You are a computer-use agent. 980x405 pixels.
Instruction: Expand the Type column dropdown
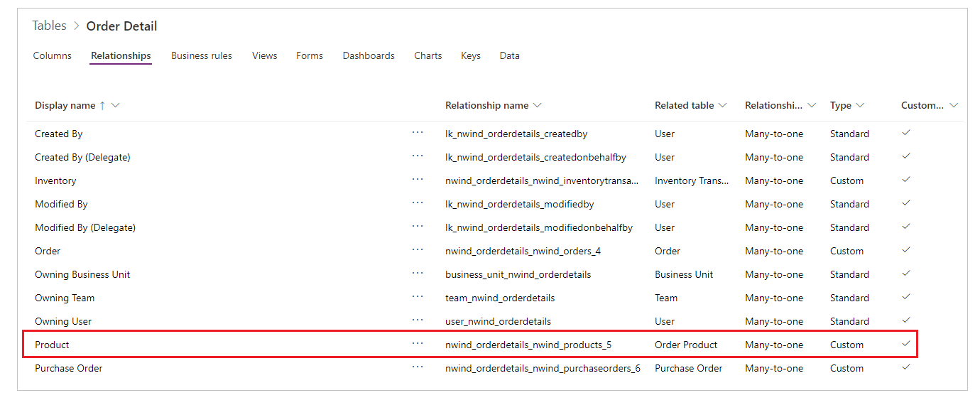pos(860,105)
